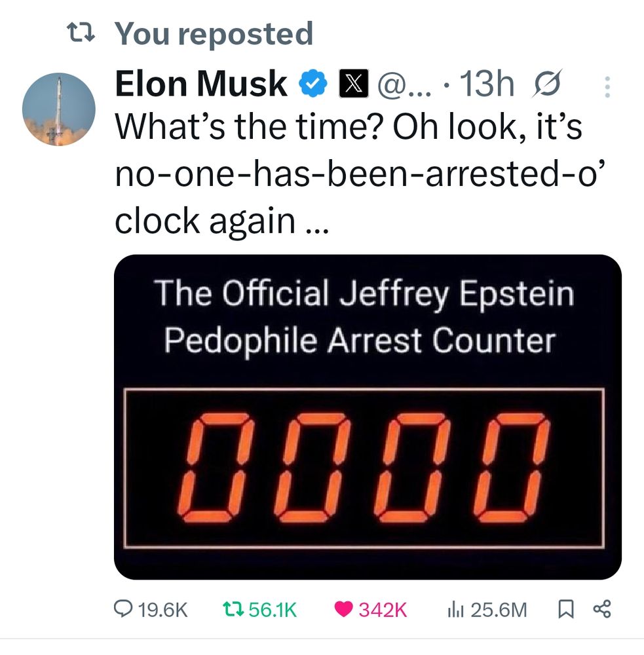This screenshot has height=655, width=644.
Task: Click the Grok slashed-circle icon
Action: [x=546, y=84]
